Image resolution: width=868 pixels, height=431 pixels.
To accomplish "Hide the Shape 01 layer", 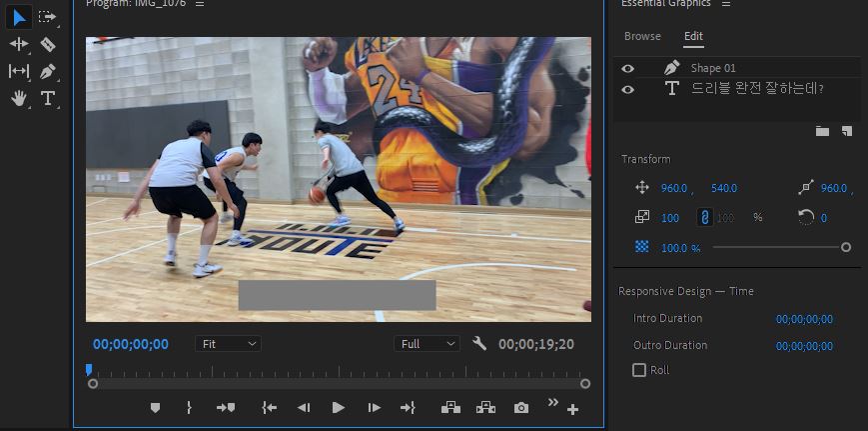I will [x=627, y=68].
